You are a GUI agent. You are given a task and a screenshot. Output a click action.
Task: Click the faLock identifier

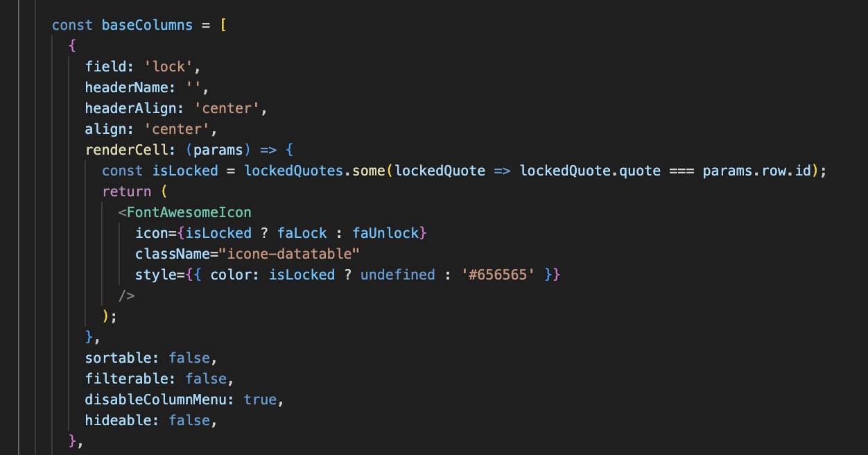click(302, 233)
